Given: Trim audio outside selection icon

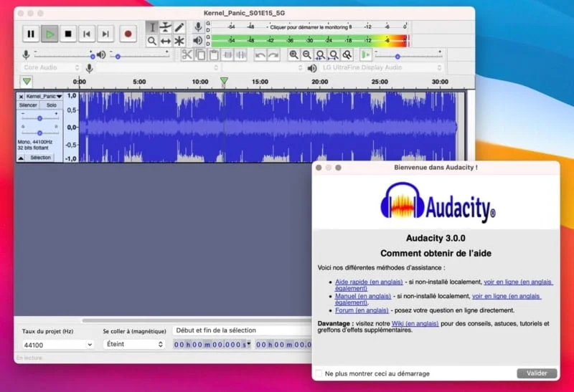Looking at the screenshot, I should click(x=227, y=55).
